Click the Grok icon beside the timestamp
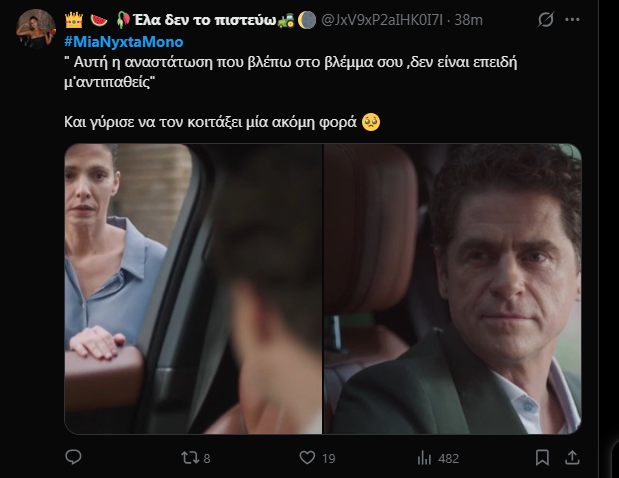 point(546,19)
